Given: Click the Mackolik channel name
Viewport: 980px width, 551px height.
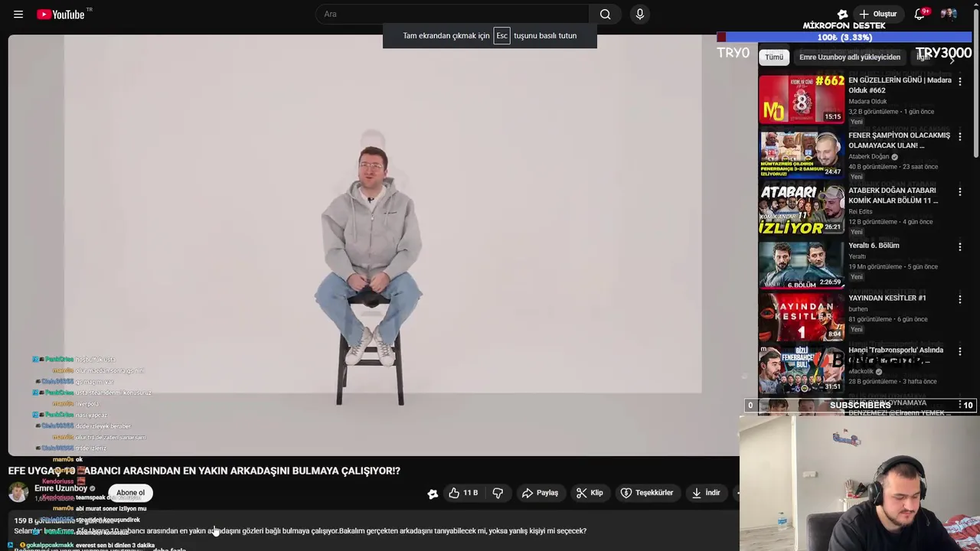Looking at the screenshot, I should (x=861, y=371).
